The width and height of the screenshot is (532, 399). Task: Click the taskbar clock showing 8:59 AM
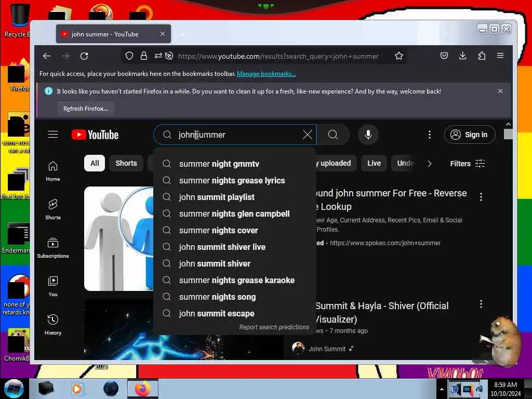click(506, 389)
